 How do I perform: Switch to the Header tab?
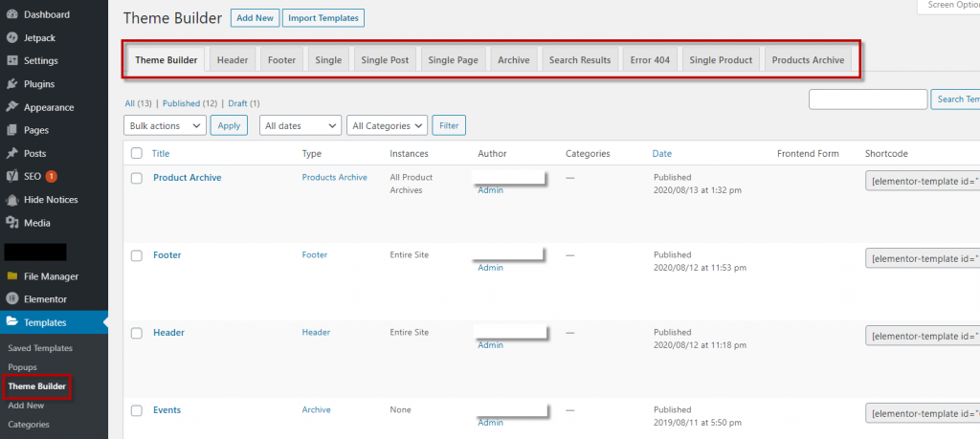[233, 60]
